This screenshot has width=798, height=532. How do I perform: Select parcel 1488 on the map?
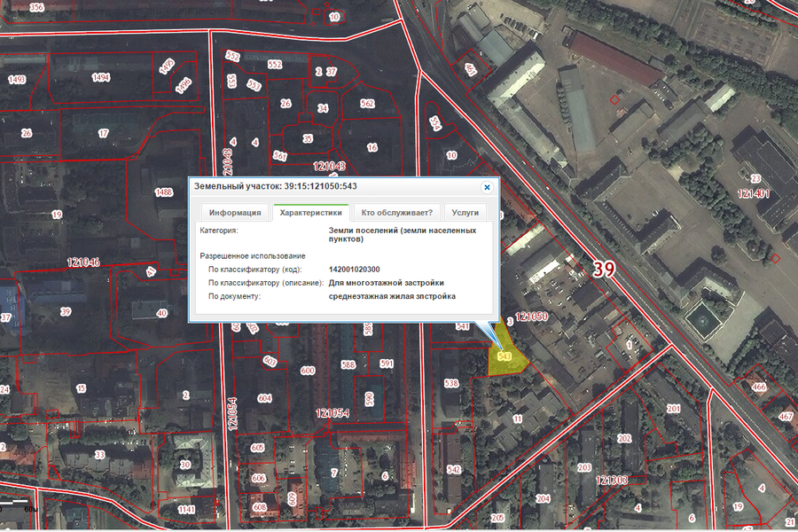point(163,192)
